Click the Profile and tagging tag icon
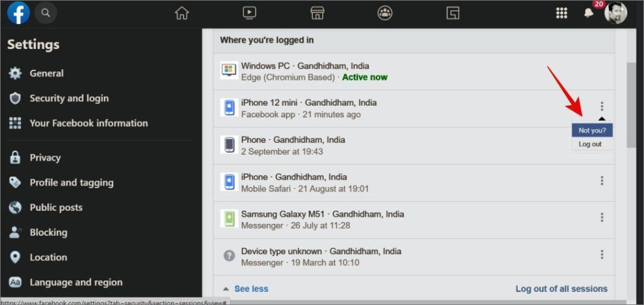Viewport: 644px width, 305px height. coord(15,182)
